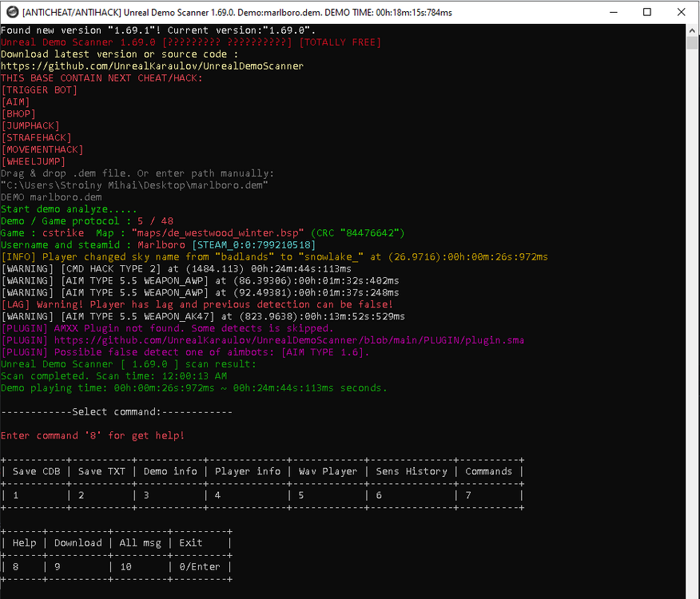Pick the Sens History option
700x599 pixels.
tap(411, 471)
